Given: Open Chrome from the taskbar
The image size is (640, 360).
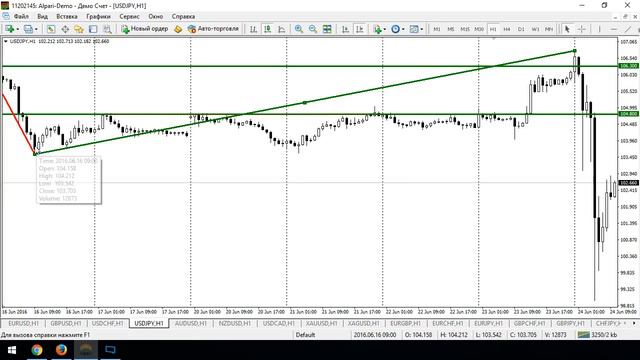Looking at the screenshot, I should point(37,350).
